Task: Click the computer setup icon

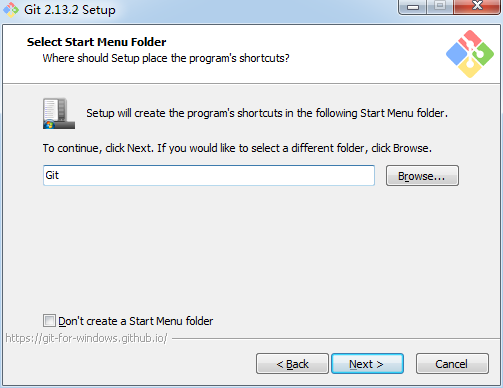Action: (x=59, y=113)
